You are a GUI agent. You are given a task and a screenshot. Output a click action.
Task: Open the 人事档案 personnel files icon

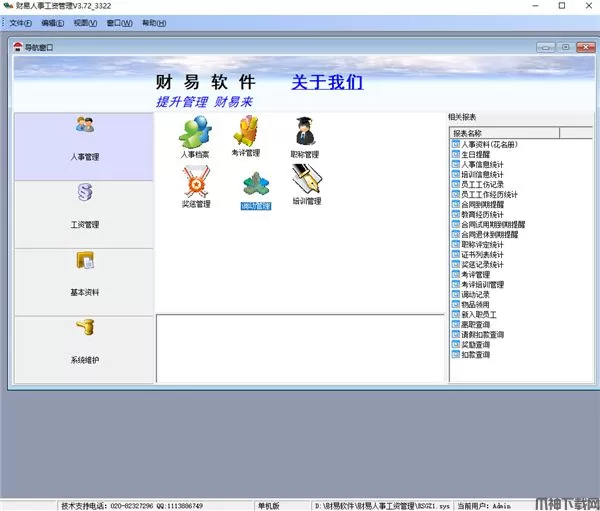pos(195,137)
